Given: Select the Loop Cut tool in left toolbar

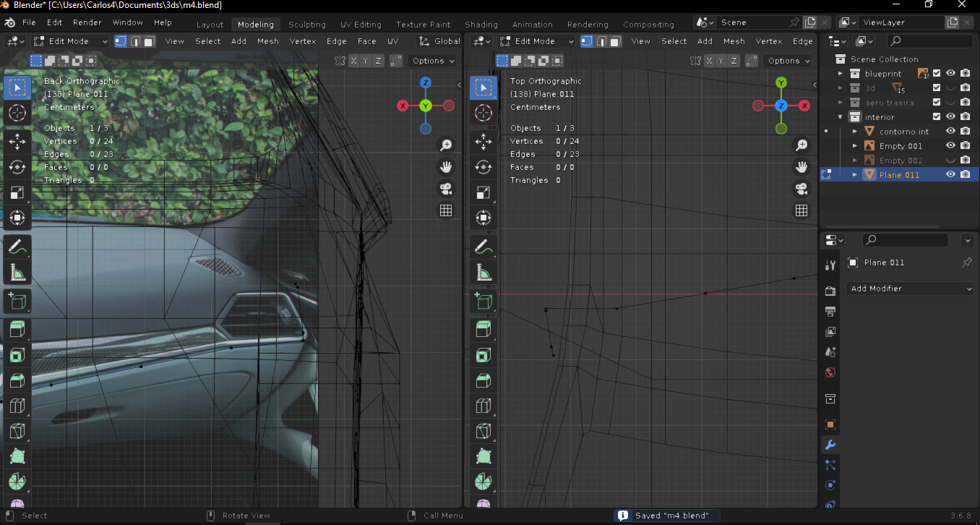Looking at the screenshot, I should 17,406.
